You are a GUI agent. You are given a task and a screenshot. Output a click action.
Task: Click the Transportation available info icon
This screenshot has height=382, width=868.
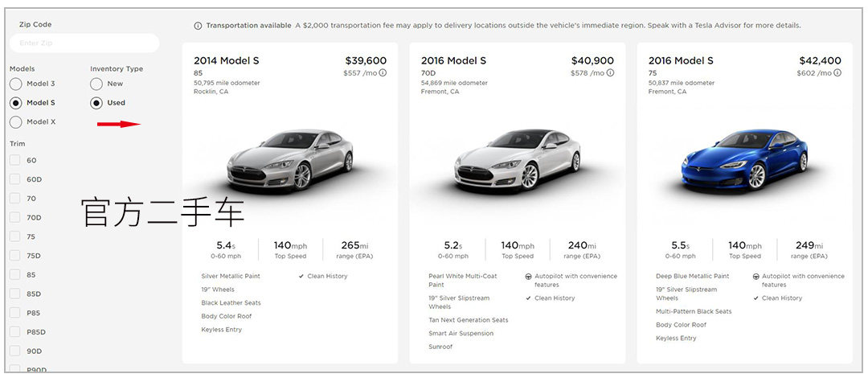199,26
